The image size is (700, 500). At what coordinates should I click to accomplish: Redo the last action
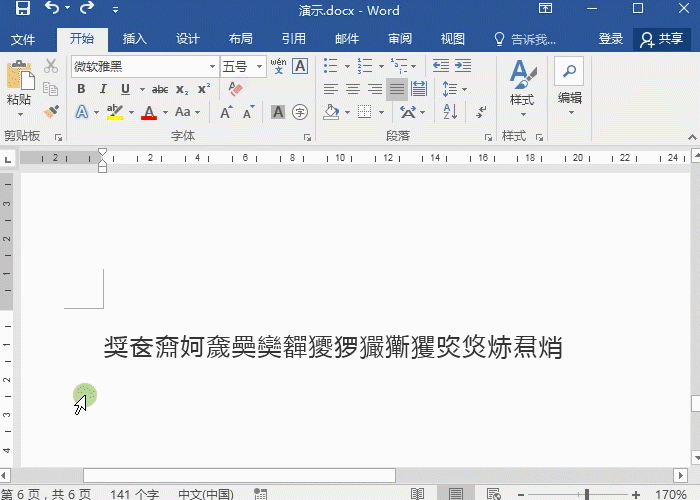(x=87, y=8)
